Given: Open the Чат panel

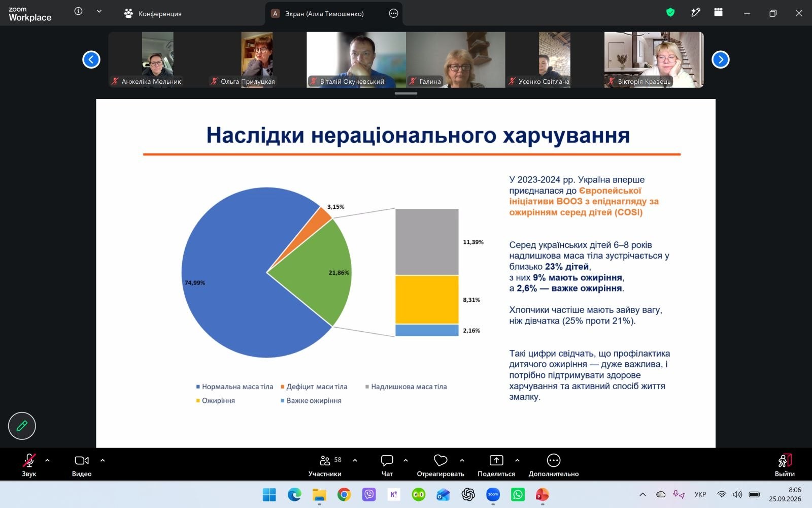Looking at the screenshot, I should (387, 465).
